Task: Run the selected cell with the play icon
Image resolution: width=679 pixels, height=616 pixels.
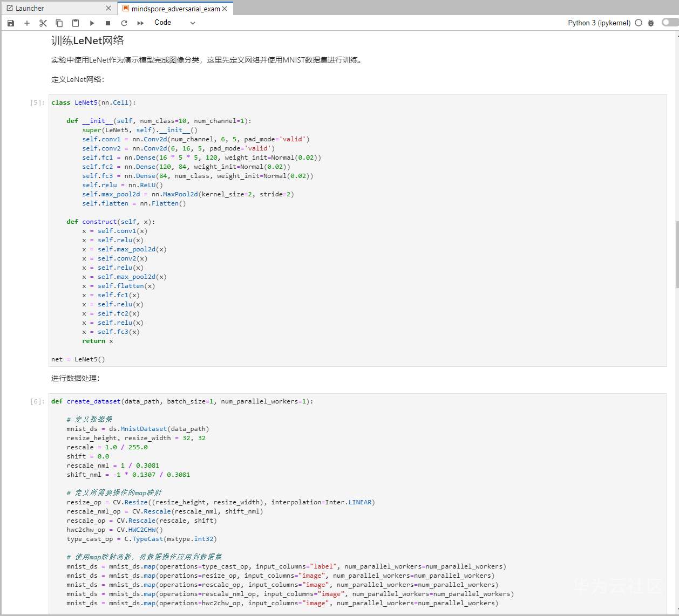Action: 92,23
